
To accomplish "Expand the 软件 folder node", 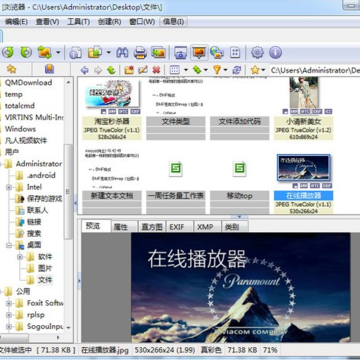I will [20, 257].
